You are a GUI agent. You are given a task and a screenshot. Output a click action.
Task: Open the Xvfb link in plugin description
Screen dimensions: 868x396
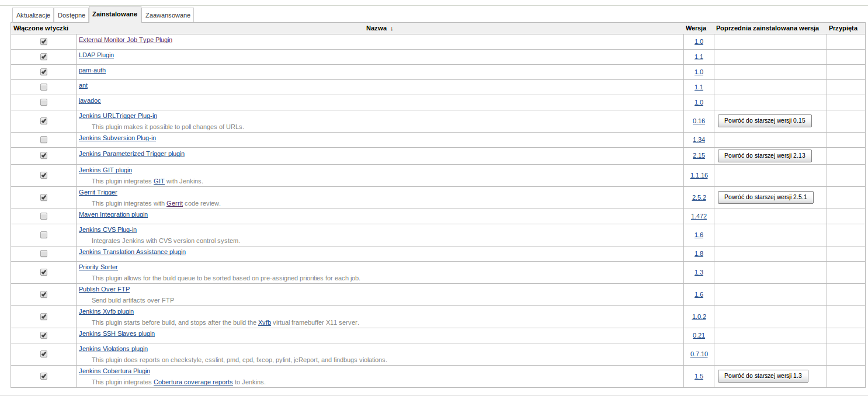(x=264, y=323)
